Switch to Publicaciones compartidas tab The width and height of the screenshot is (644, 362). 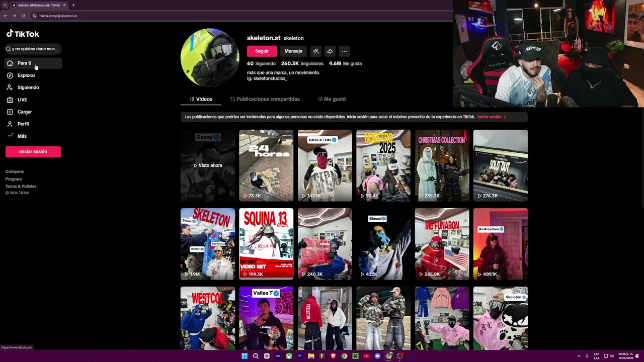click(x=265, y=99)
